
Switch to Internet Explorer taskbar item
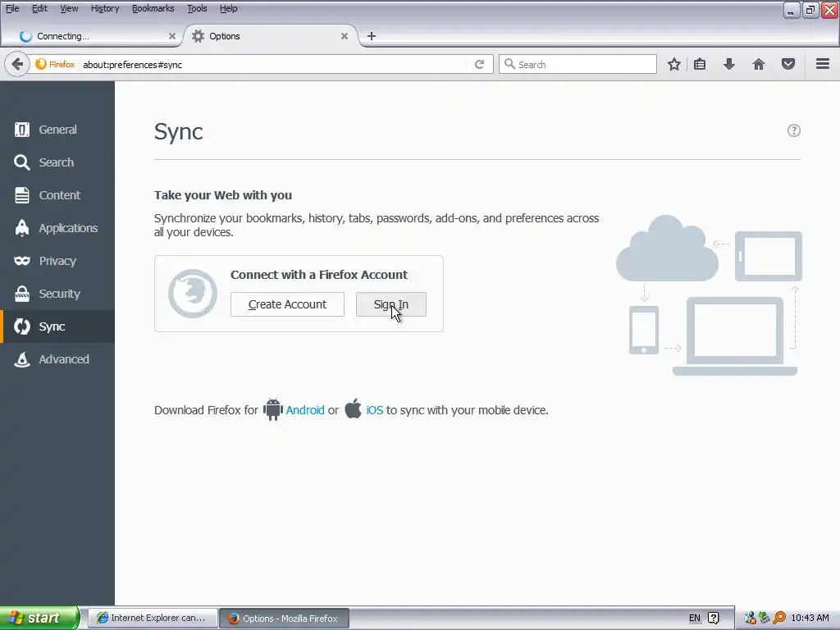[152, 618]
